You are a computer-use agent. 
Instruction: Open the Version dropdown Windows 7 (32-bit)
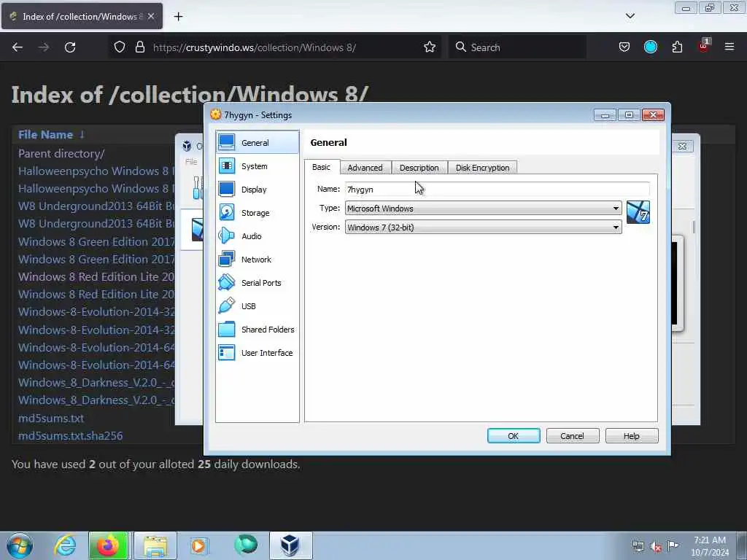pos(483,227)
